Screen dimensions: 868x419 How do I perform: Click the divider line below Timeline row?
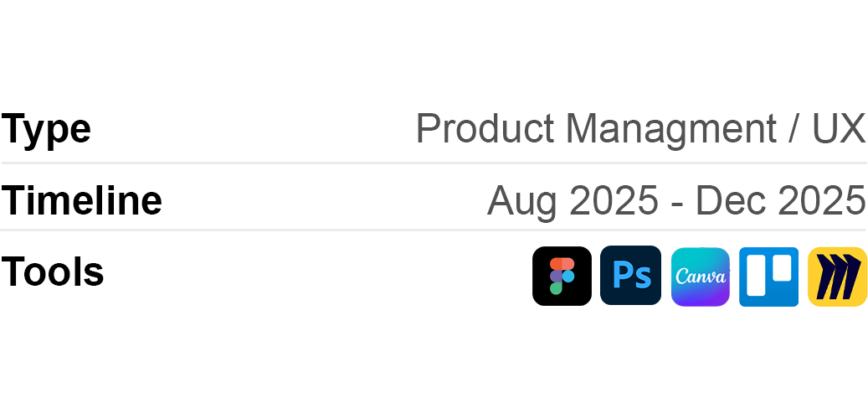434,230
